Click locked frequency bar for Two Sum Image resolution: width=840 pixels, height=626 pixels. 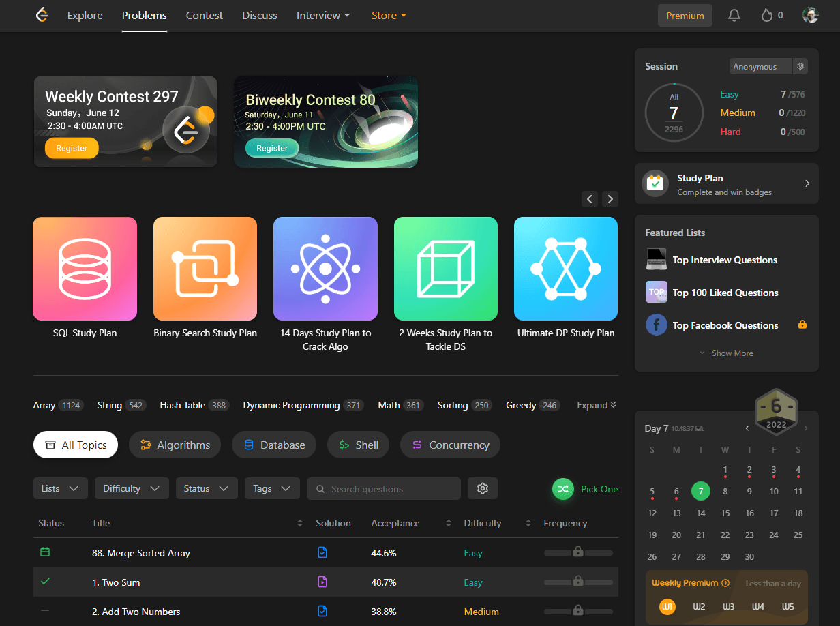578,582
